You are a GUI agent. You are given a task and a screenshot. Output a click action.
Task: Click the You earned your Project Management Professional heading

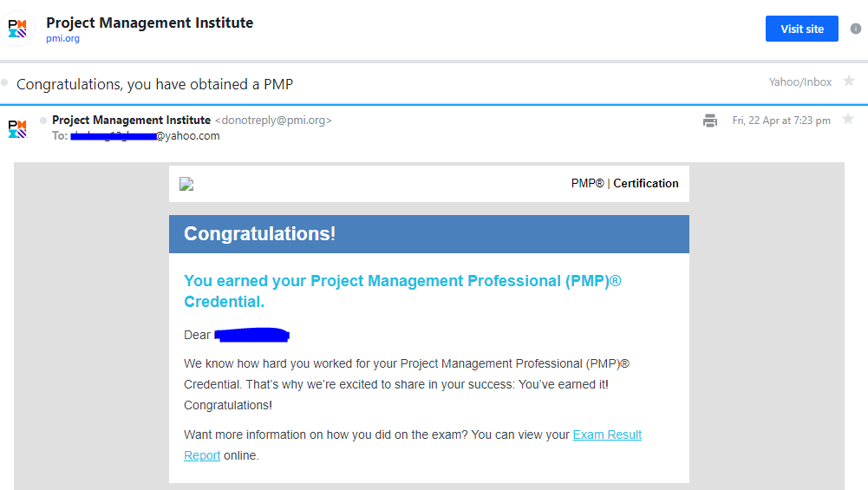402,291
